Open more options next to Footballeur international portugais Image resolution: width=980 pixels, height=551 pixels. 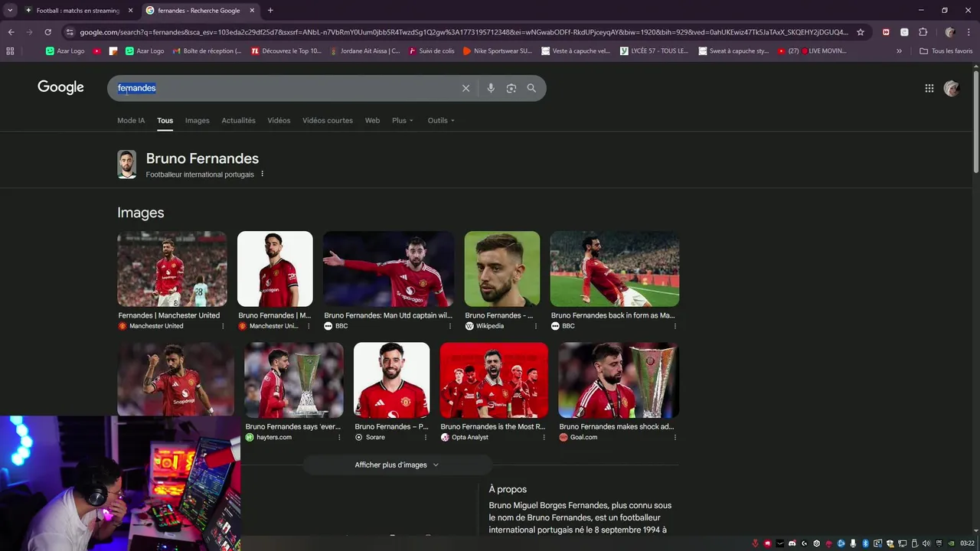(x=262, y=174)
